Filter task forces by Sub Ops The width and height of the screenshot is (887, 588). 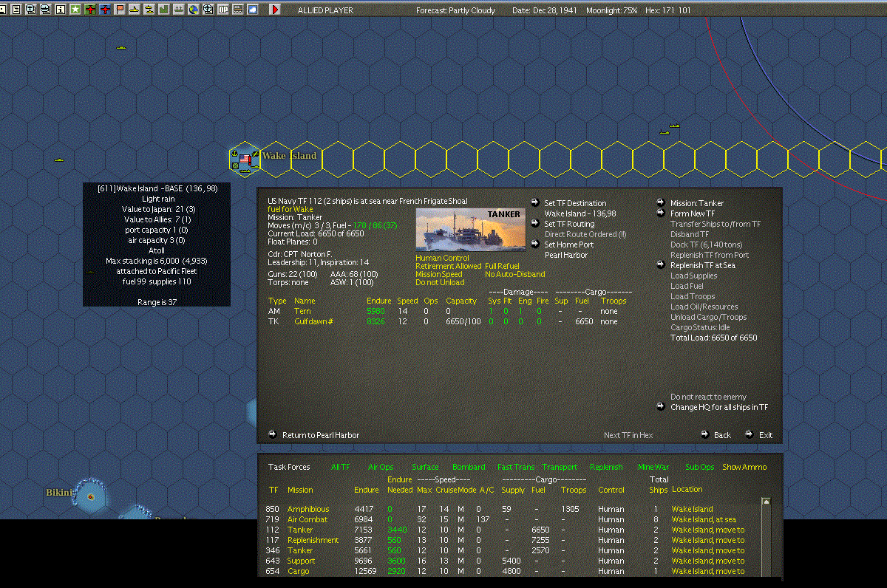[700, 467]
